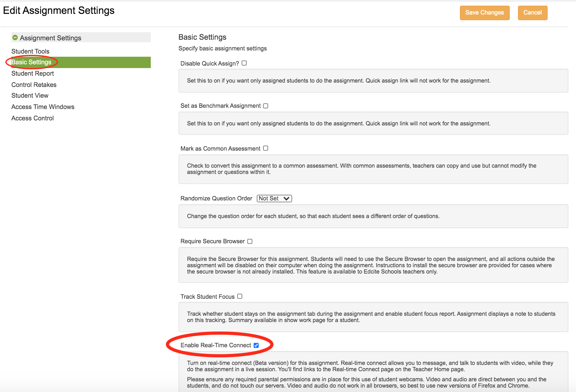Click the 'Track whether student stays' description
This screenshot has height=392, width=576.
tap(371, 317)
